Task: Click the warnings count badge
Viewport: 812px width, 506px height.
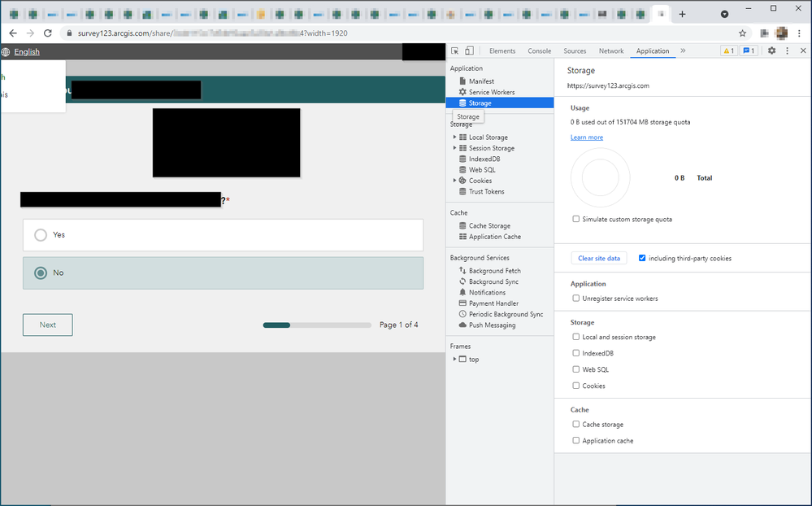Action: click(x=728, y=50)
